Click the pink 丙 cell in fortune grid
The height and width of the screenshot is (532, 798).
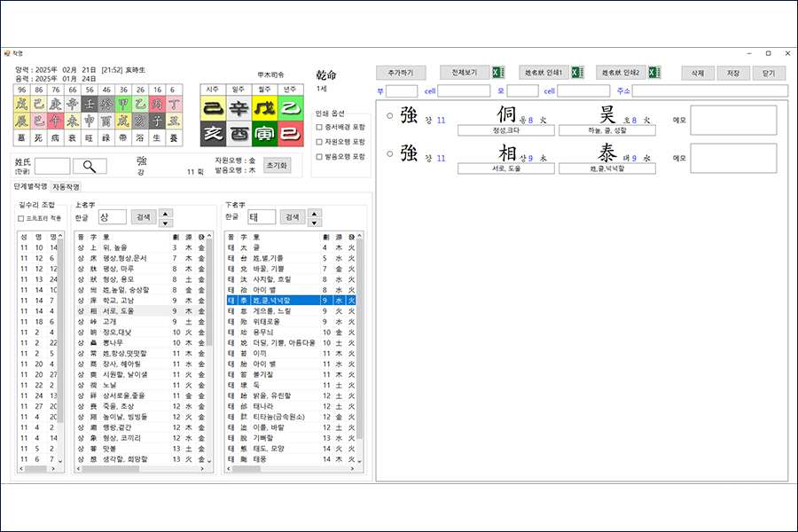(156, 105)
